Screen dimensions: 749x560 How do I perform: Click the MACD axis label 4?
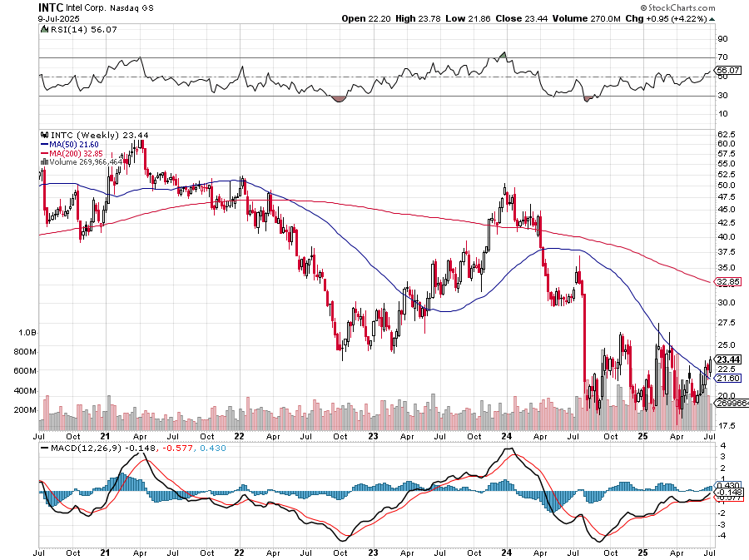coord(723,446)
